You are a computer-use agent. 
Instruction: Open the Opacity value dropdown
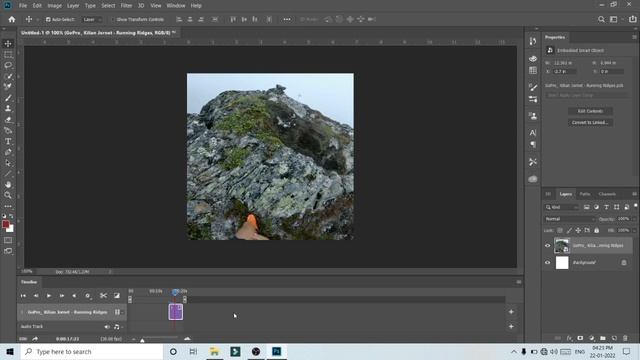(x=633, y=219)
